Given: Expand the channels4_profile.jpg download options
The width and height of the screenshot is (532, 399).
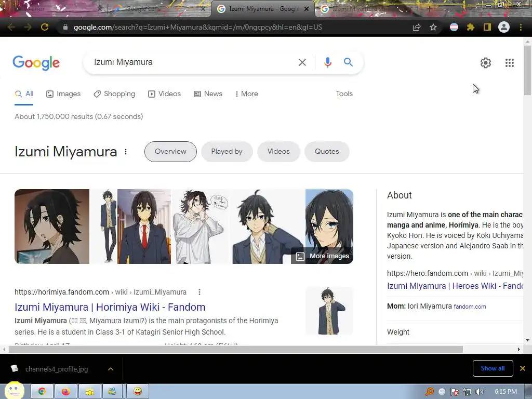Looking at the screenshot, I should [x=111, y=369].
